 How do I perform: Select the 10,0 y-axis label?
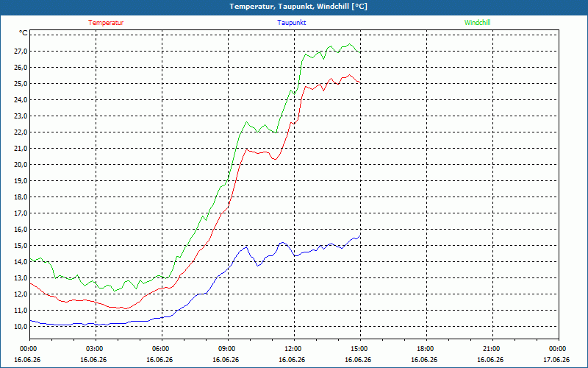tap(20, 326)
